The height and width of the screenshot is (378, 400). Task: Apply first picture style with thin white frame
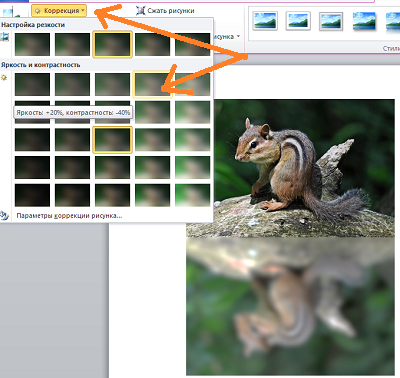tap(265, 21)
